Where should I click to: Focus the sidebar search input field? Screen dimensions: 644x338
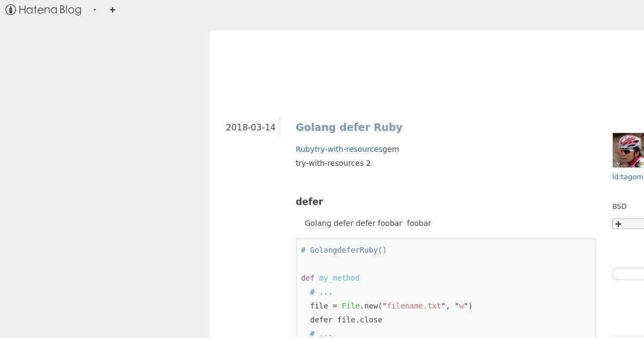click(628, 274)
